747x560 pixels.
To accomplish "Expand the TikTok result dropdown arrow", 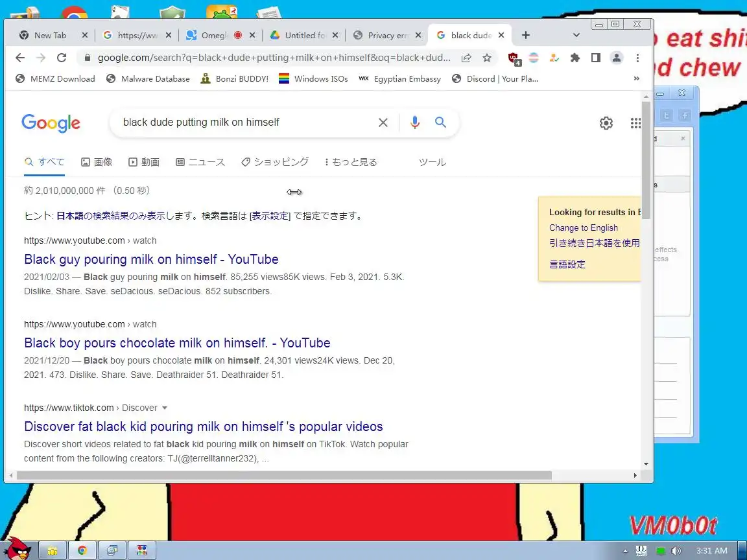I will [165, 408].
